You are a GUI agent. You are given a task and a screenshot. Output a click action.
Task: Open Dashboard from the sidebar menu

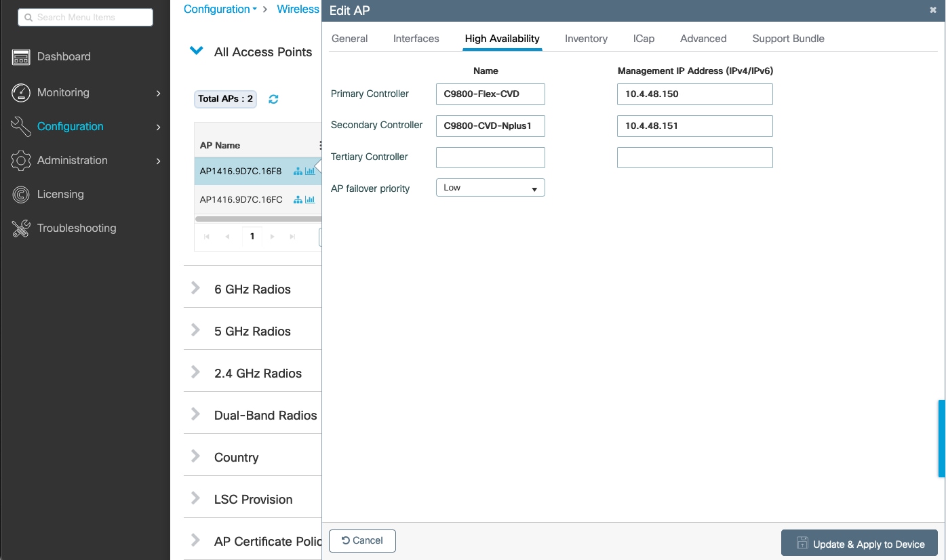point(64,57)
